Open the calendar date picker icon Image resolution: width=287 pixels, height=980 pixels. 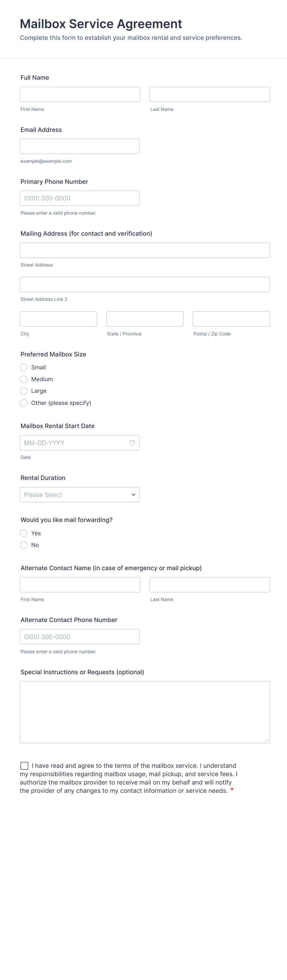click(132, 443)
